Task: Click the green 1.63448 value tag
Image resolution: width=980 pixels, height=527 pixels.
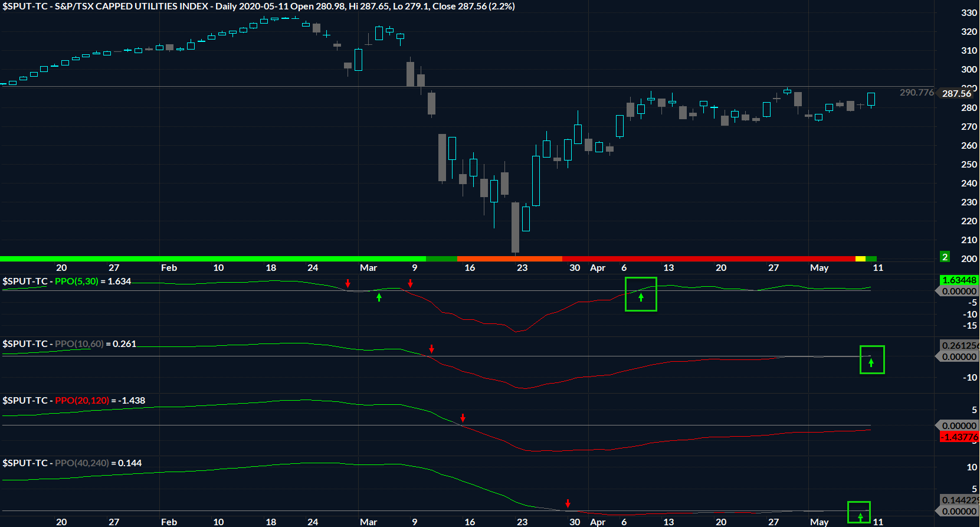Action: (x=959, y=280)
